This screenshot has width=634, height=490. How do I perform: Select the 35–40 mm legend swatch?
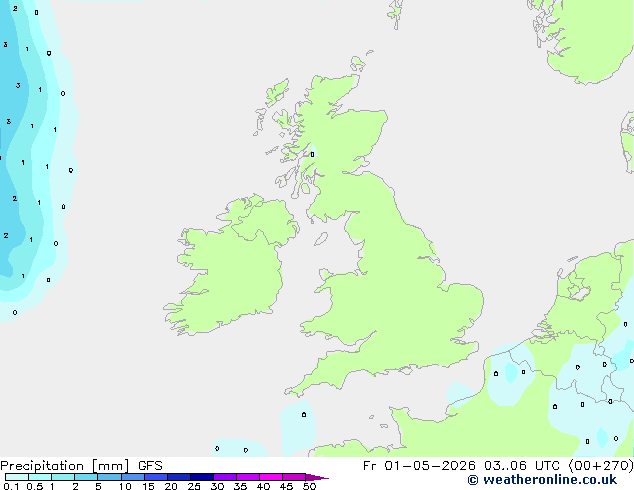pos(248,477)
